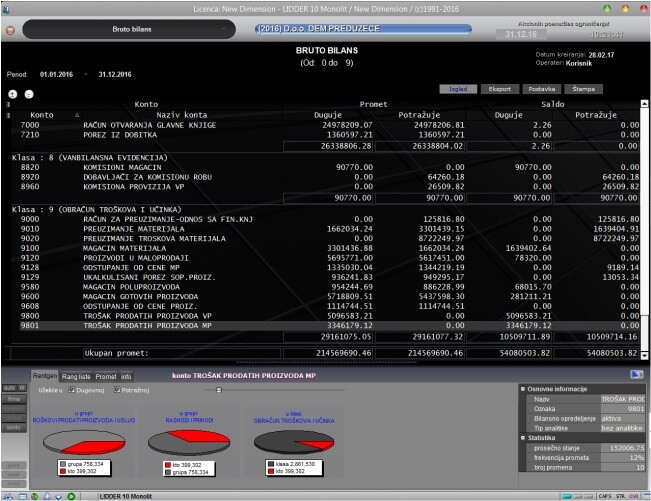
Task: Click the pie chart for RASHODI I PRIHODI group
Action: [x=189, y=442]
